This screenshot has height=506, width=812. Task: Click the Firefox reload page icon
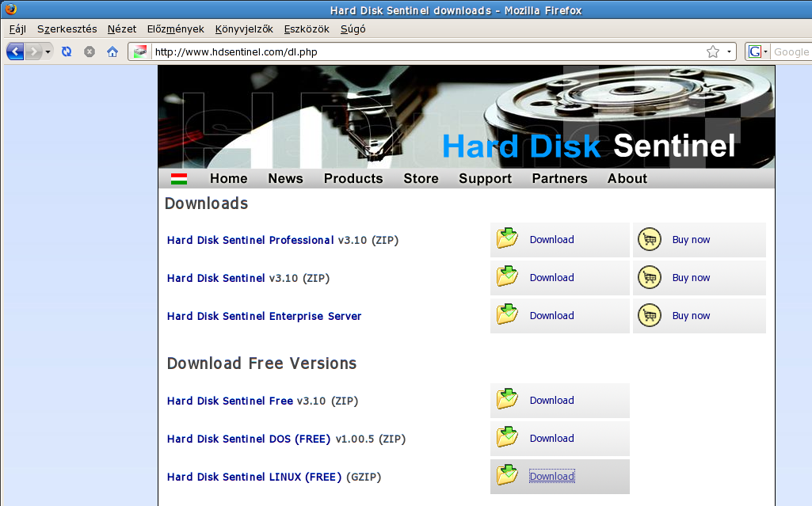[x=67, y=51]
